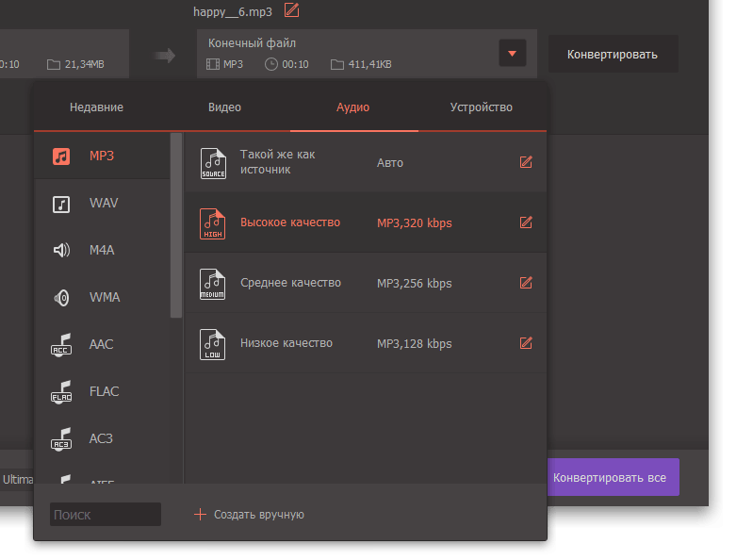The height and width of the screenshot is (560, 753).
Task: Click the HIGH quality preset icon
Action: pos(213,223)
